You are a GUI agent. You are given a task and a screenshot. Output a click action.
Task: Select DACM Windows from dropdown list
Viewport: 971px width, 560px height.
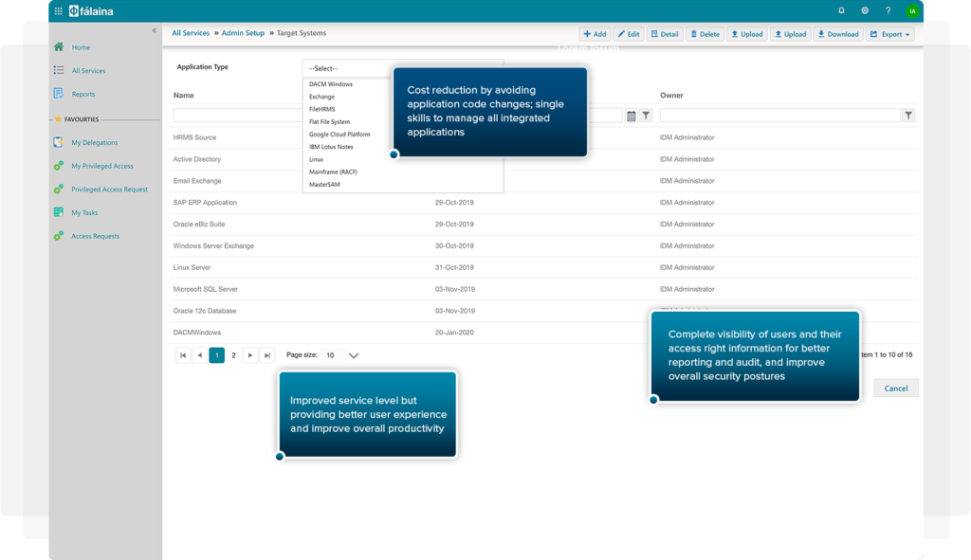point(331,84)
